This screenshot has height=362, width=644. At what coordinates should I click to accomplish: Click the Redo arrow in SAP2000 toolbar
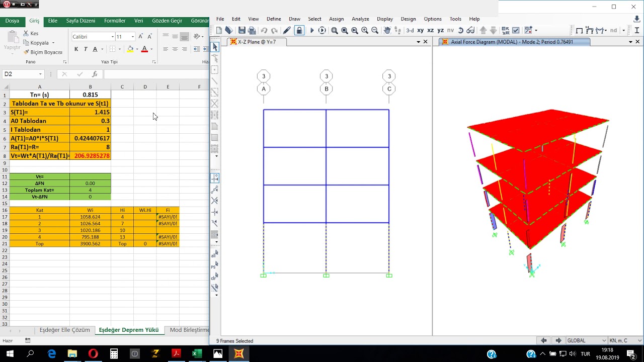274,31
